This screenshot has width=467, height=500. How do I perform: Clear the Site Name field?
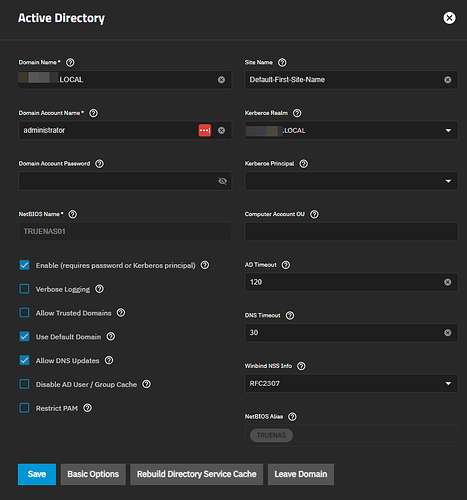coord(448,80)
